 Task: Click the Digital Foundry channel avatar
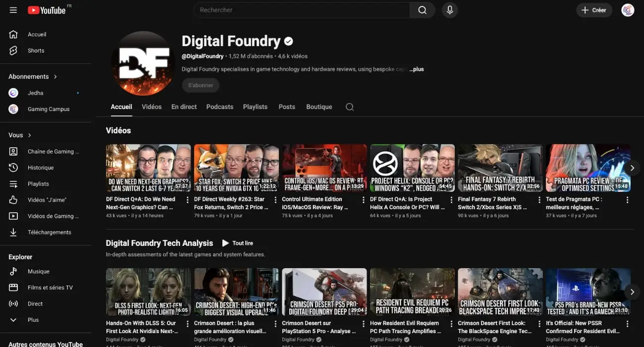(x=143, y=63)
